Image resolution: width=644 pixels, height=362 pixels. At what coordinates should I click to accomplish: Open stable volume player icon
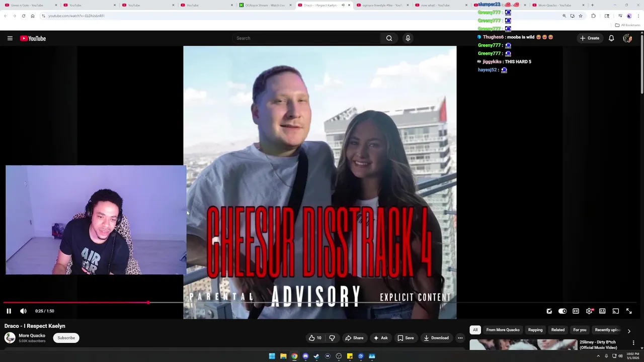pyautogui.click(x=549, y=311)
